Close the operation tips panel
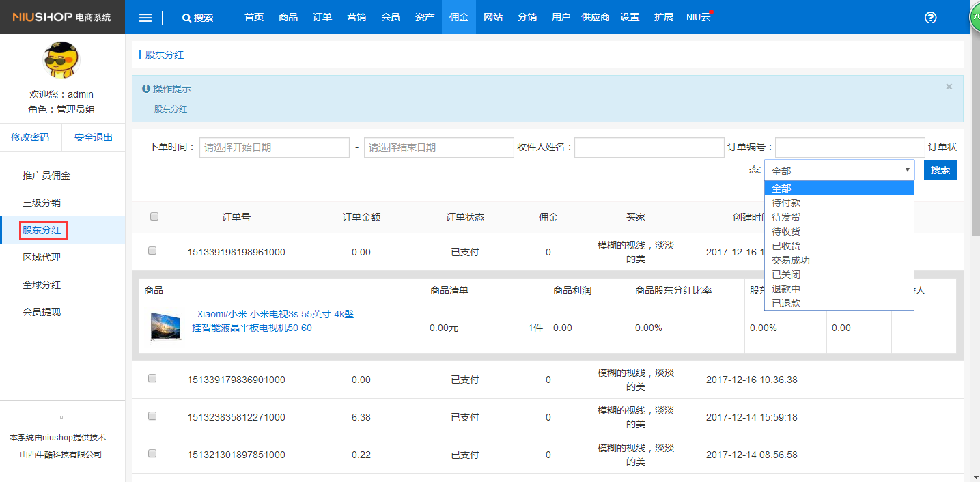 [949, 87]
